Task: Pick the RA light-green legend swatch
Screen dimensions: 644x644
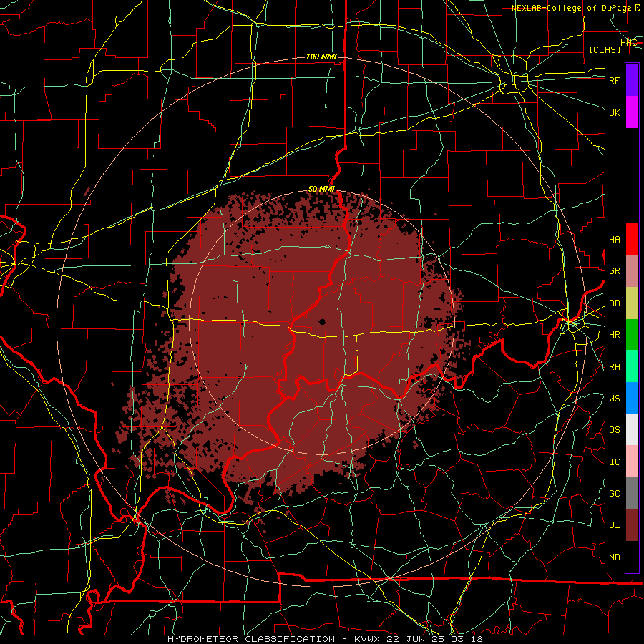Action: [632, 366]
